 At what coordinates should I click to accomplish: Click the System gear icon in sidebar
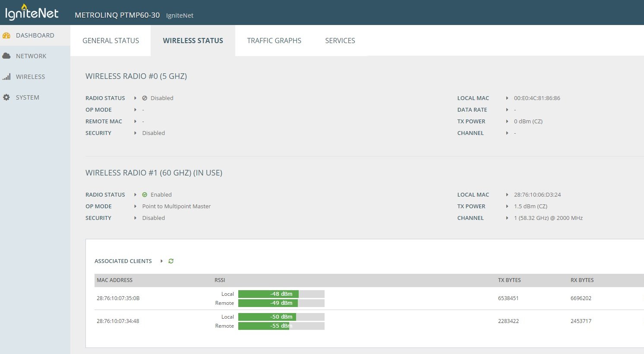[6, 97]
